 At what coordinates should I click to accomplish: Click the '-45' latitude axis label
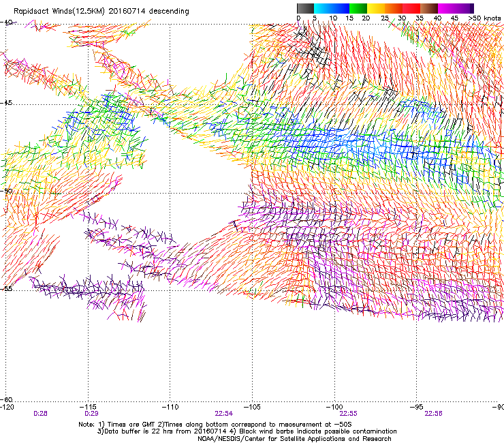6,103
